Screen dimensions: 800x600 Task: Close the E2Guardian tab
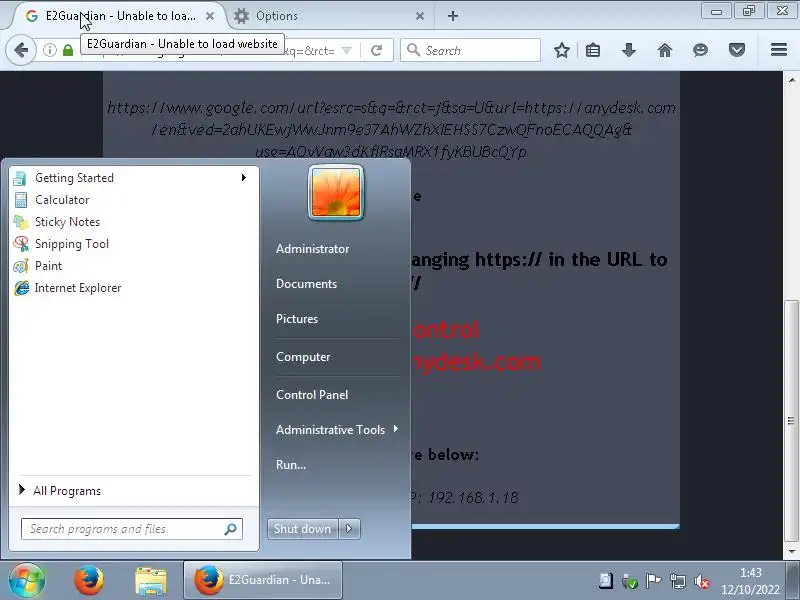[210, 16]
